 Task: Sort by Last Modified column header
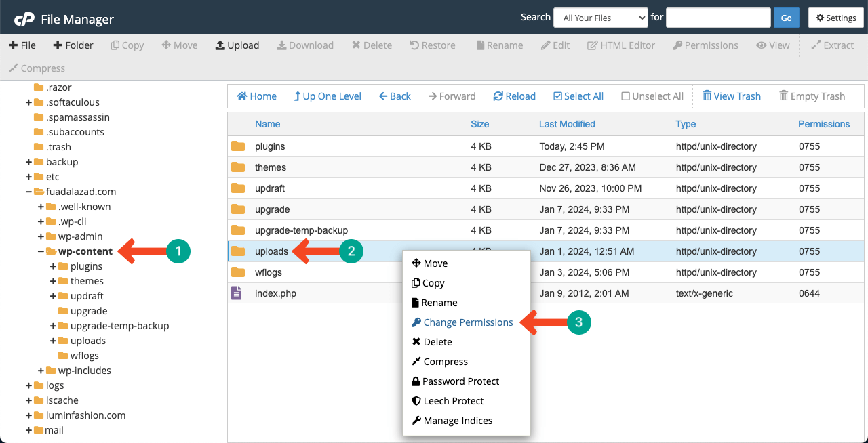(567, 124)
